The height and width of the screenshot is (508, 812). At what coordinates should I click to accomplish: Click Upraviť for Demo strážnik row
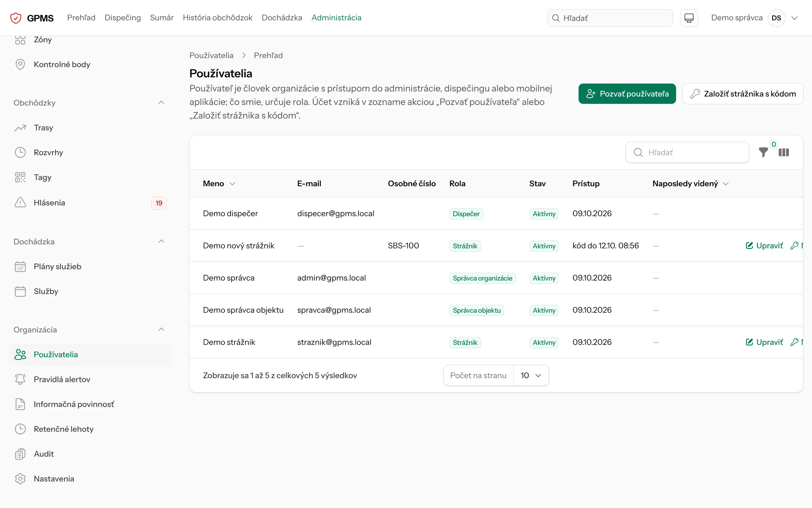pos(764,342)
